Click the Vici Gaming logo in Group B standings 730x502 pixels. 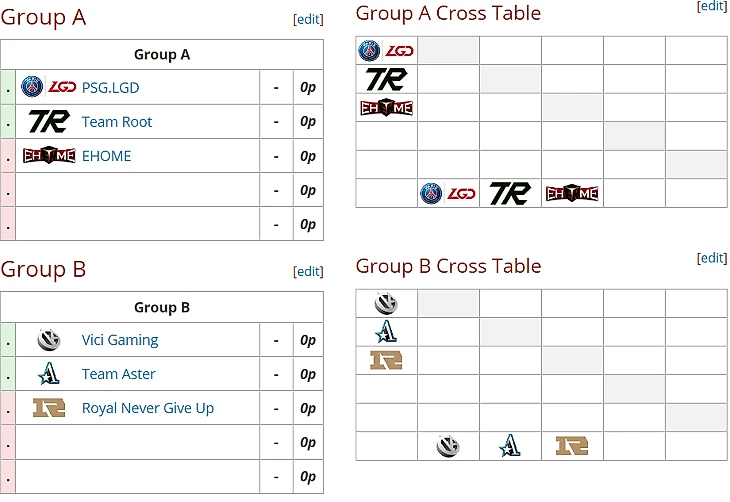click(x=49, y=340)
